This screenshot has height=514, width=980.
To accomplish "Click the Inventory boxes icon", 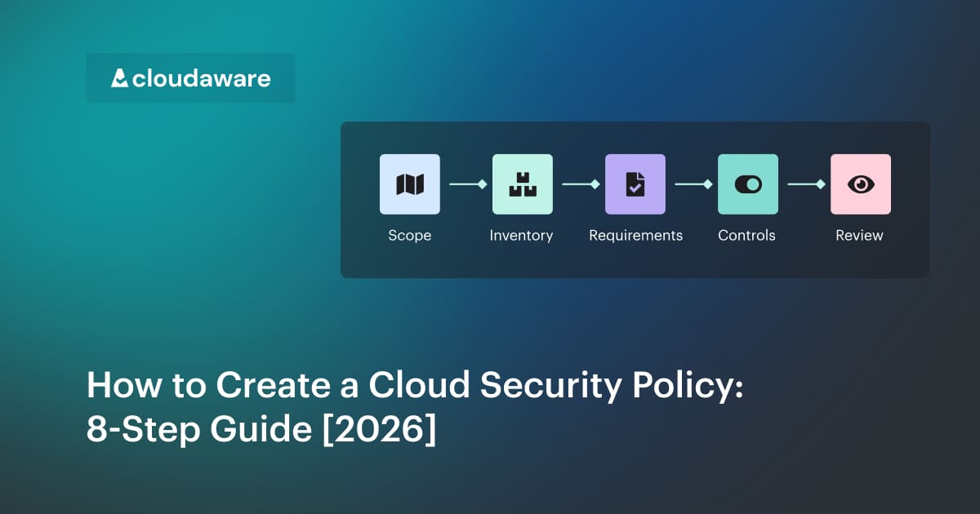I will click(523, 184).
